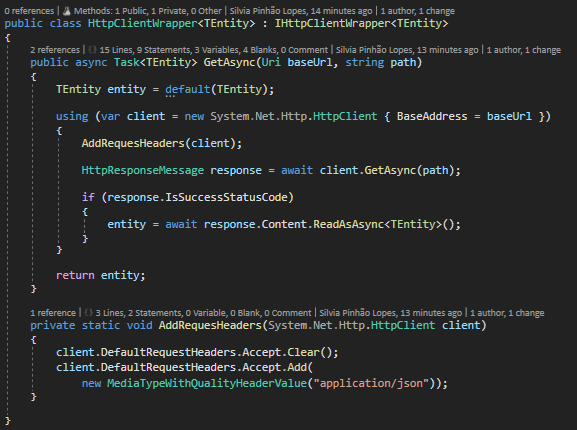Screen dimensions: 577x430
Task: Open '3 Lines, 2 Statements, 0 Variable' metrics link
Action: pyautogui.click(x=203, y=313)
